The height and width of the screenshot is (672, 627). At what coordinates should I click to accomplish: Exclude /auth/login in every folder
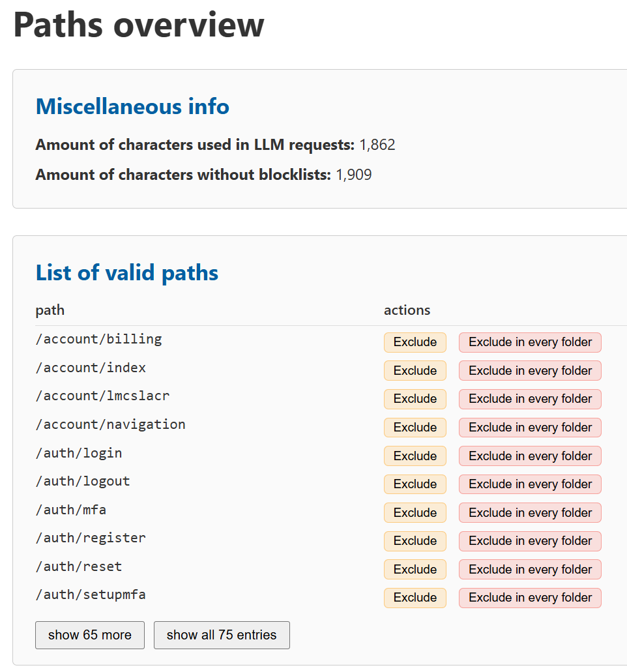tap(529, 456)
